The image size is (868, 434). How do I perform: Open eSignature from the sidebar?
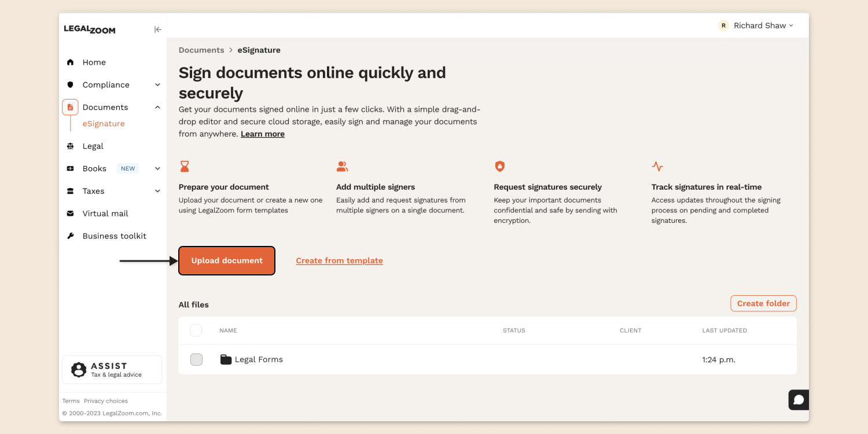(103, 123)
